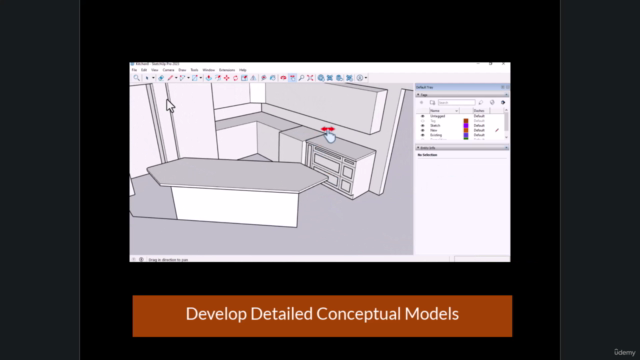Click the purple Sketch color swatch
Viewport: 640px width, 360px height.
[x=466, y=126]
